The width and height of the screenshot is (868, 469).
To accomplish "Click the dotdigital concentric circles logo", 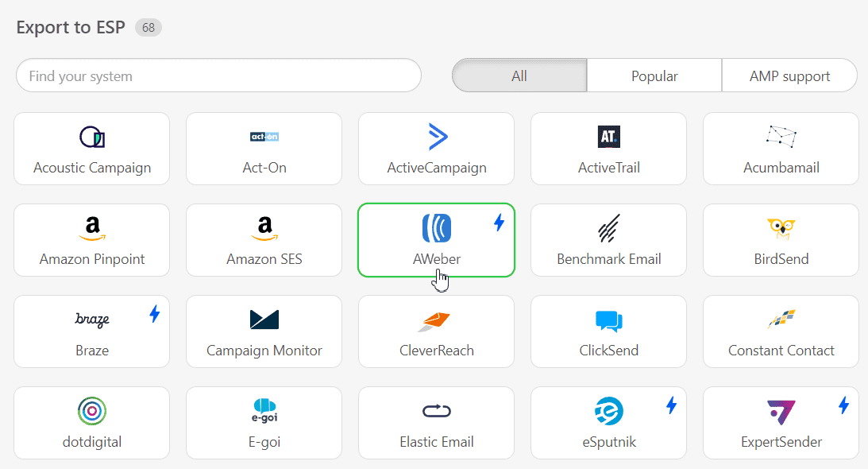I will (x=92, y=411).
